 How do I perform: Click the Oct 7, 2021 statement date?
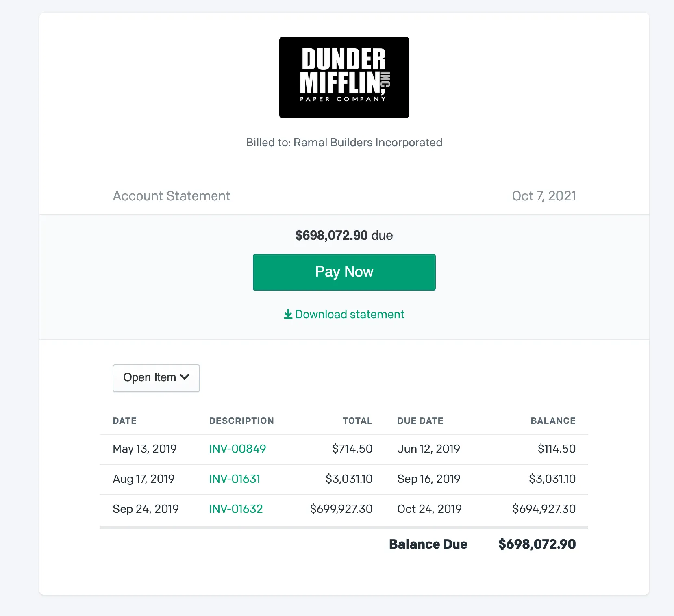[x=544, y=196]
